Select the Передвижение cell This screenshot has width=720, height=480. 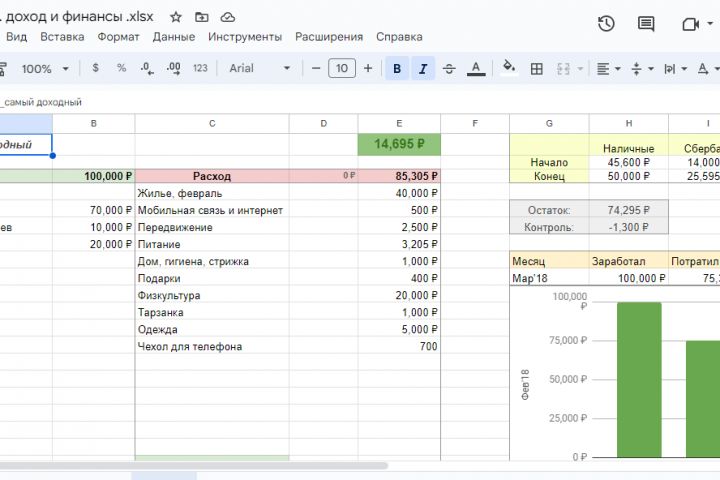click(x=212, y=227)
